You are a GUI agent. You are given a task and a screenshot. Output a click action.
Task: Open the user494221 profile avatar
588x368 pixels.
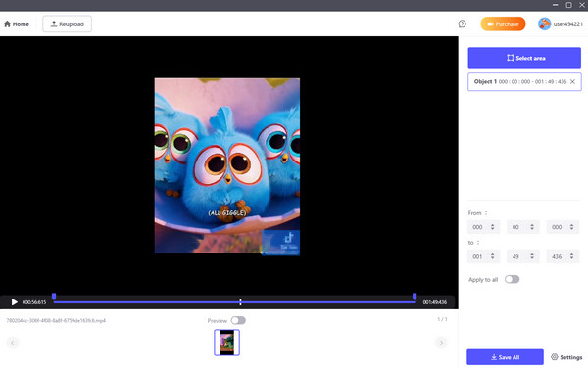pyautogui.click(x=544, y=23)
